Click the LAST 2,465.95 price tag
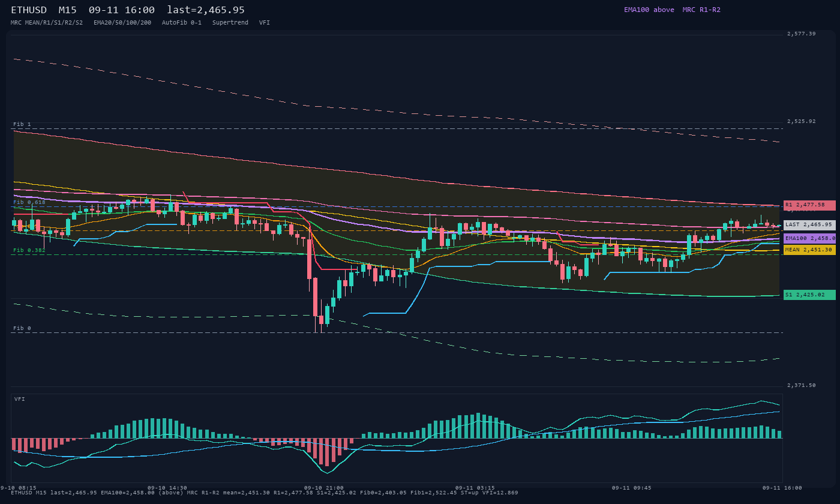 (x=809, y=225)
